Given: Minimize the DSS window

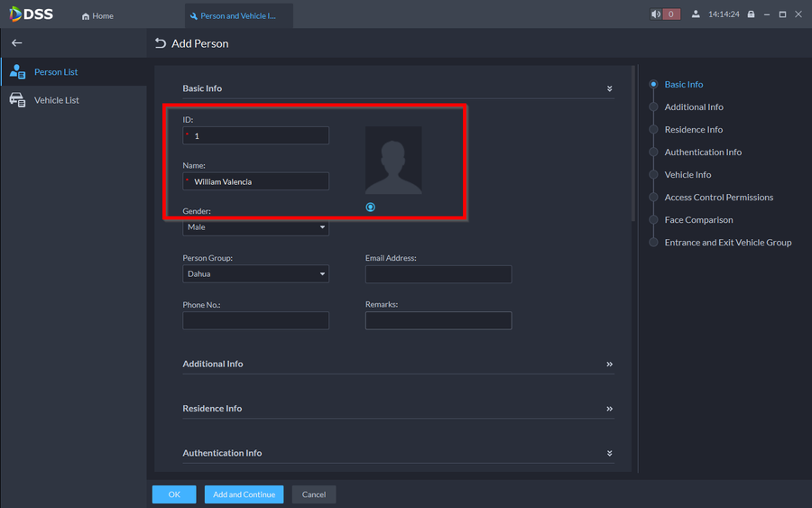Looking at the screenshot, I should 767,14.
